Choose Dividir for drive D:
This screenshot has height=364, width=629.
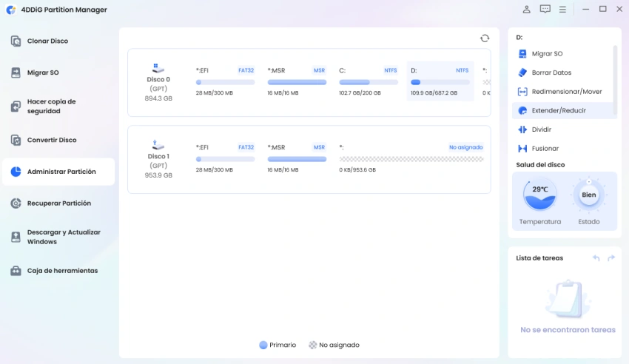pos(564,129)
